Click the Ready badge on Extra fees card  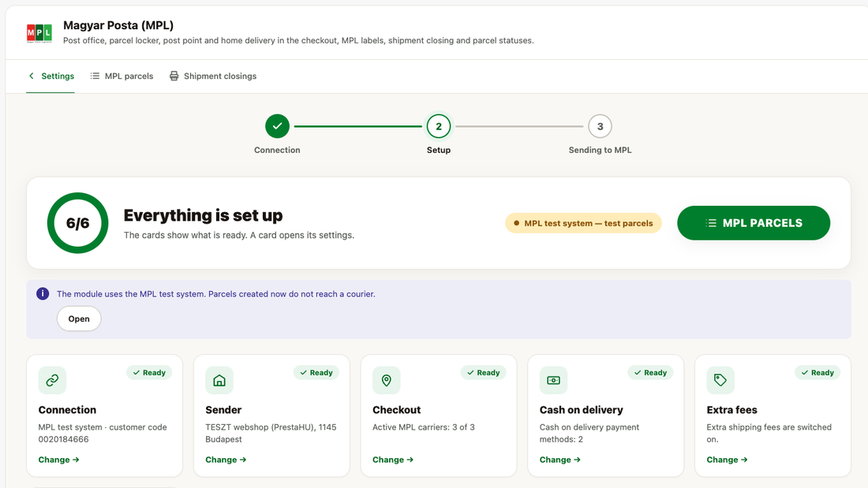tap(817, 372)
